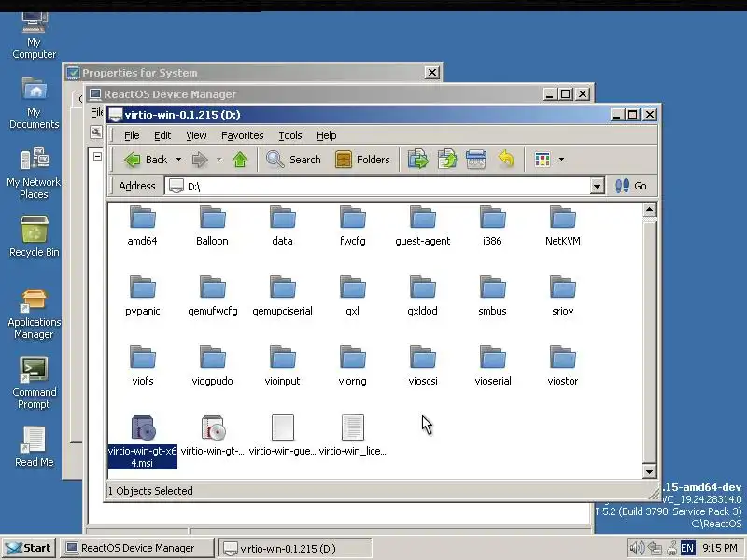Click the virtio-win-0.1.215 (D:) taskbar button
The width and height of the screenshot is (747, 560).
point(294,548)
